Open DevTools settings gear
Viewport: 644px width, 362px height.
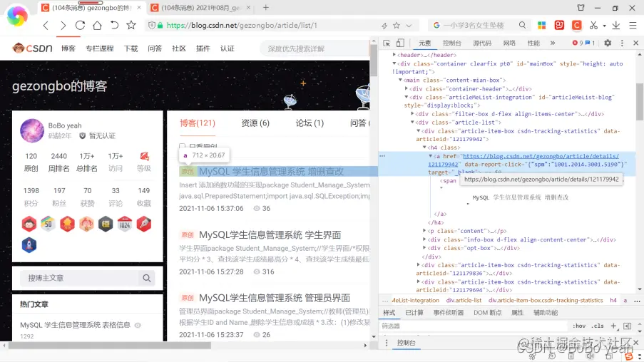pos(608,43)
